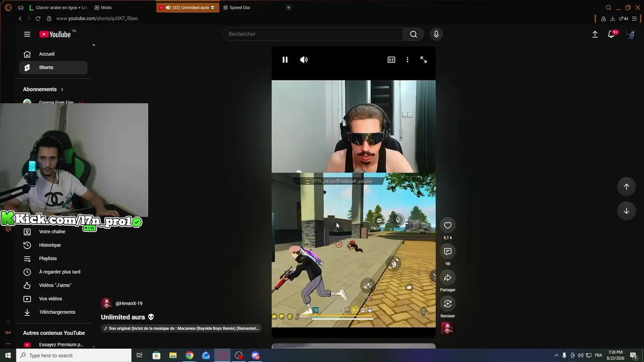Select the Unlimited aura YouTube tab

tap(187, 8)
